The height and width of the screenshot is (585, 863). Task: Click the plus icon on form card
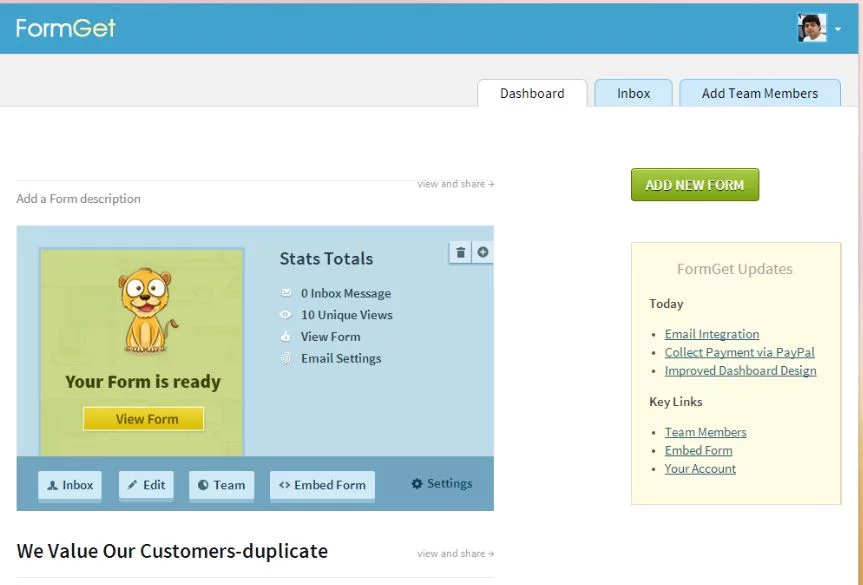(483, 252)
